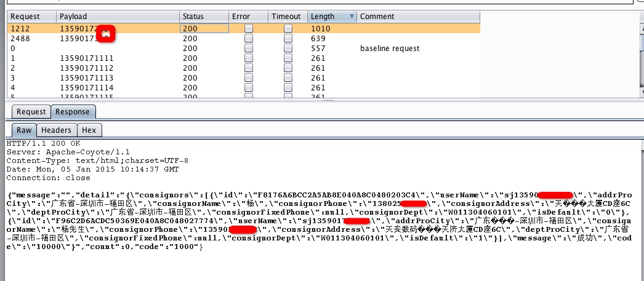The width and height of the screenshot is (644, 281).
Task: Select request number 2488 cell
Action: coord(31,39)
